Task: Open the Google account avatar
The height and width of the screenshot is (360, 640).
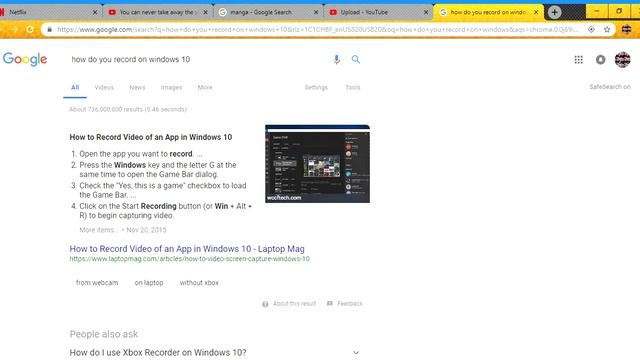Action: tap(622, 60)
